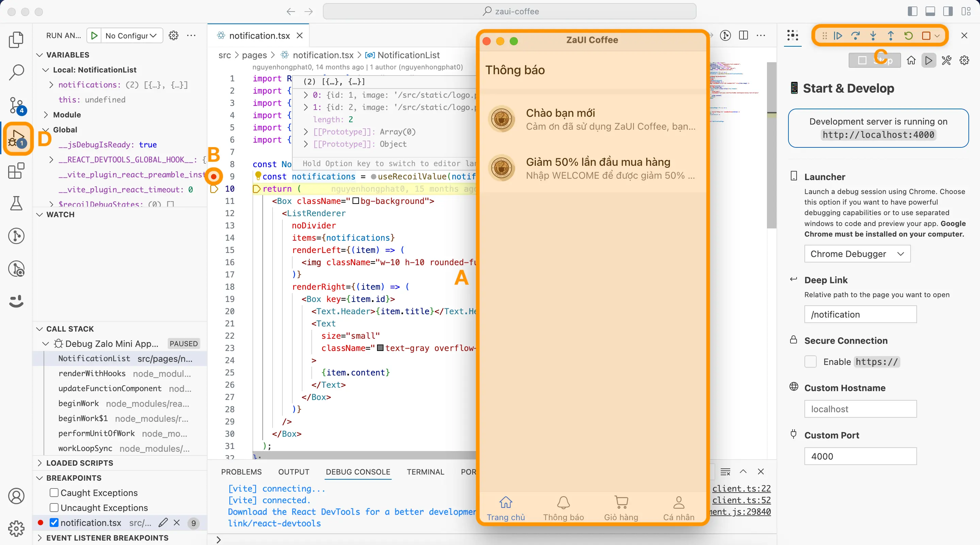Select Giỏ hàng in the simulator bottom bar
980x545 pixels.
[x=621, y=508]
